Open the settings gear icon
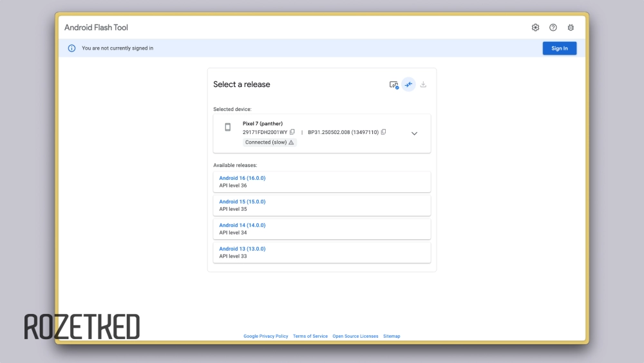The width and height of the screenshot is (644, 363). point(535,28)
